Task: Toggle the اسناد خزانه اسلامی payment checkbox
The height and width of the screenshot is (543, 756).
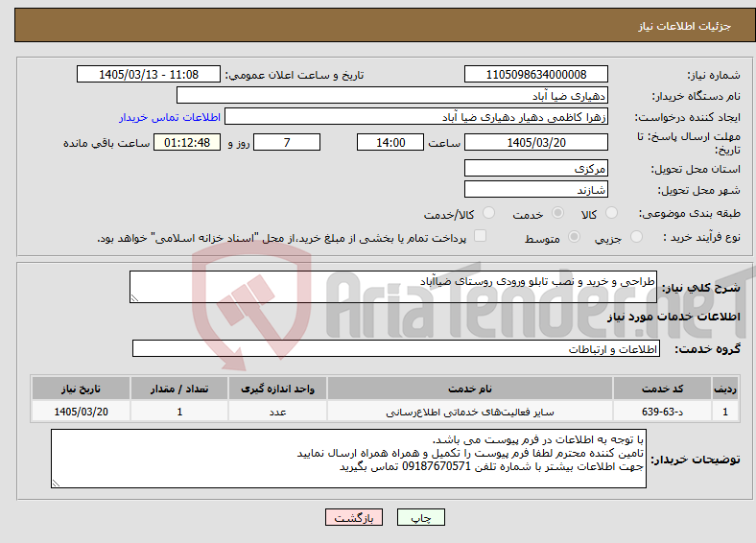Action: click(x=481, y=236)
